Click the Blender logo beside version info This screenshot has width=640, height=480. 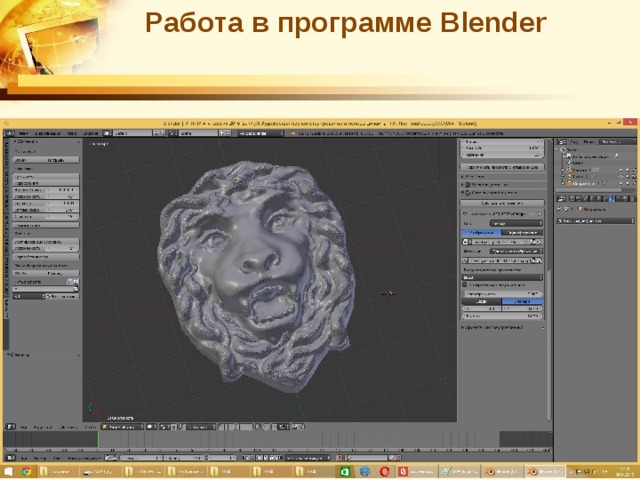[292, 133]
